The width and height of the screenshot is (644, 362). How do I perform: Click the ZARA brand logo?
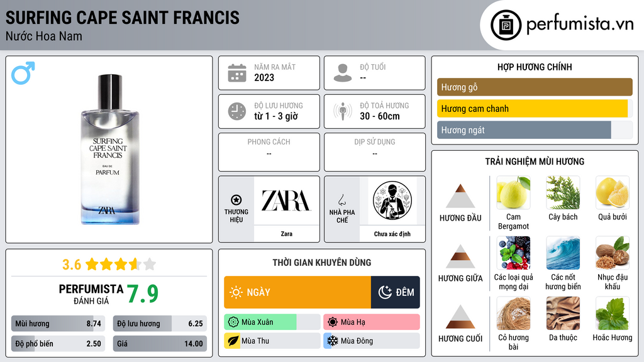click(x=286, y=200)
